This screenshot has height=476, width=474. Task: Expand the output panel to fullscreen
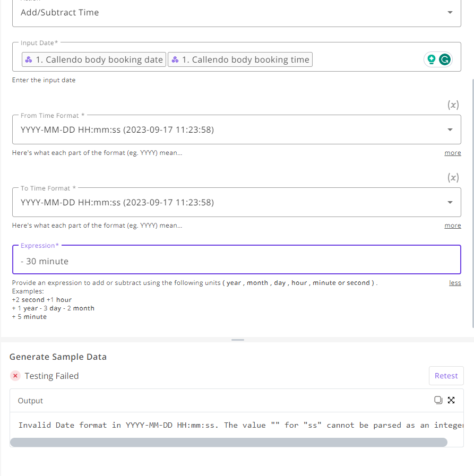point(451,400)
